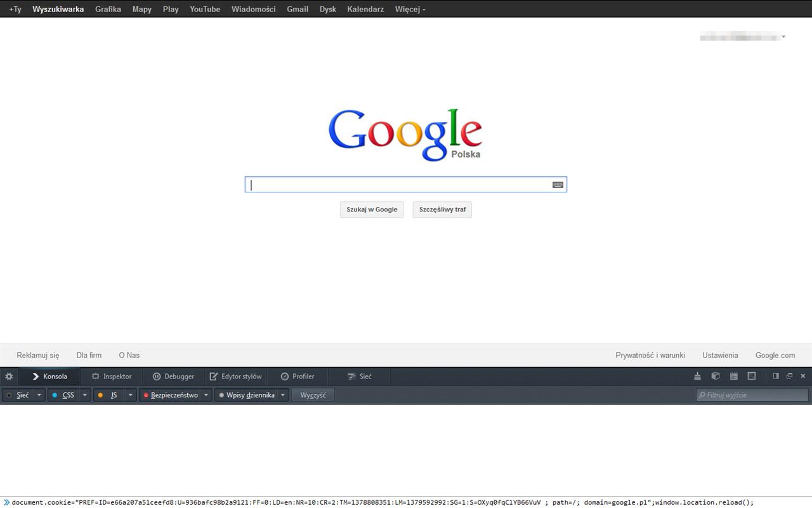Switch to the Edytor stylów tab
The height and width of the screenshot is (508, 812).
(x=236, y=377)
